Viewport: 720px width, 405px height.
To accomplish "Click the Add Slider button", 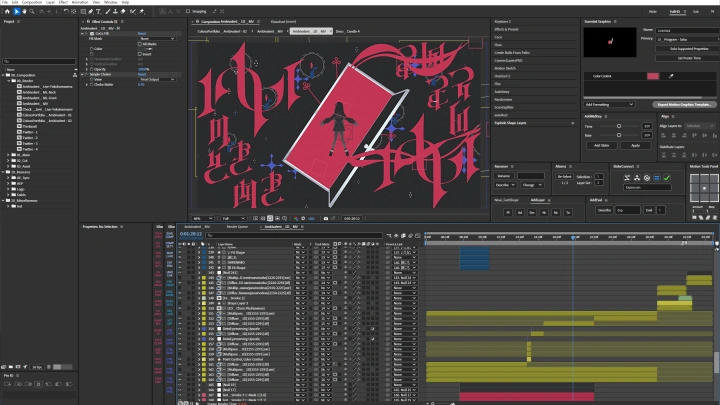I will coord(601,146).
